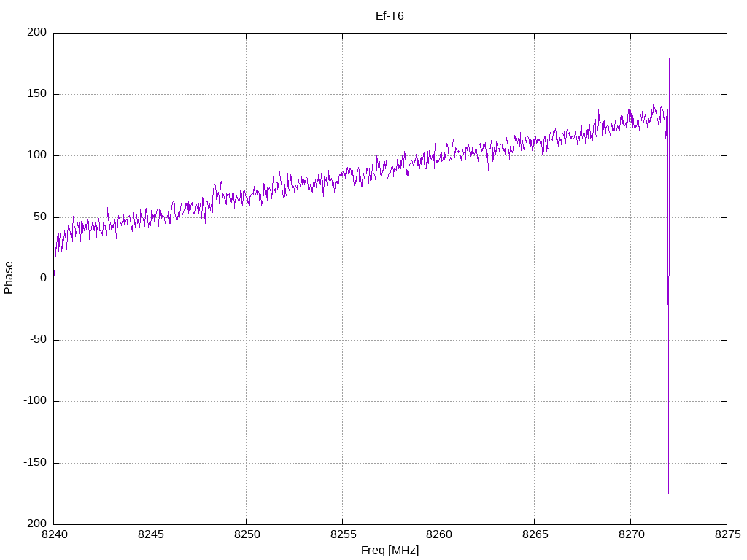The image size is (747, 560).
Task: Click the 8255 x-axis tick label
Action: point(342,536)
